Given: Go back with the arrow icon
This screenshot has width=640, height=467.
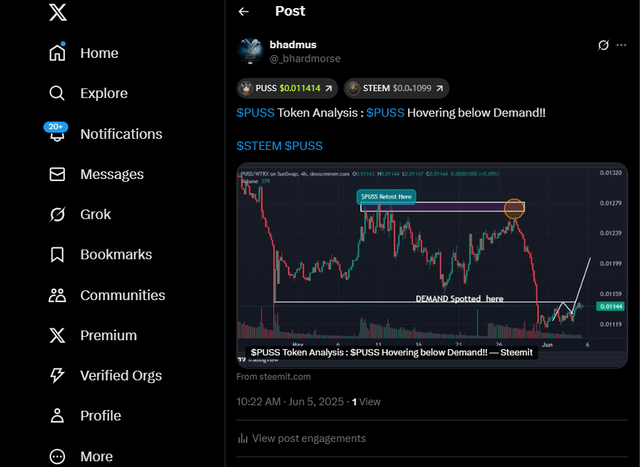Looking at the screenshot, I should click(244, 11).
